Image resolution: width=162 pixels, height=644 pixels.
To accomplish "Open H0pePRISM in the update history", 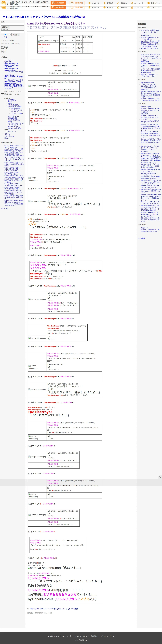I will pyautogui.click(x=145, y=114).
